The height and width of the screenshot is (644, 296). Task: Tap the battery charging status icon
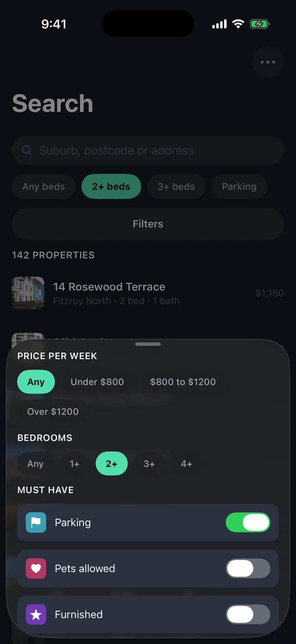click(x=259, y=24)
